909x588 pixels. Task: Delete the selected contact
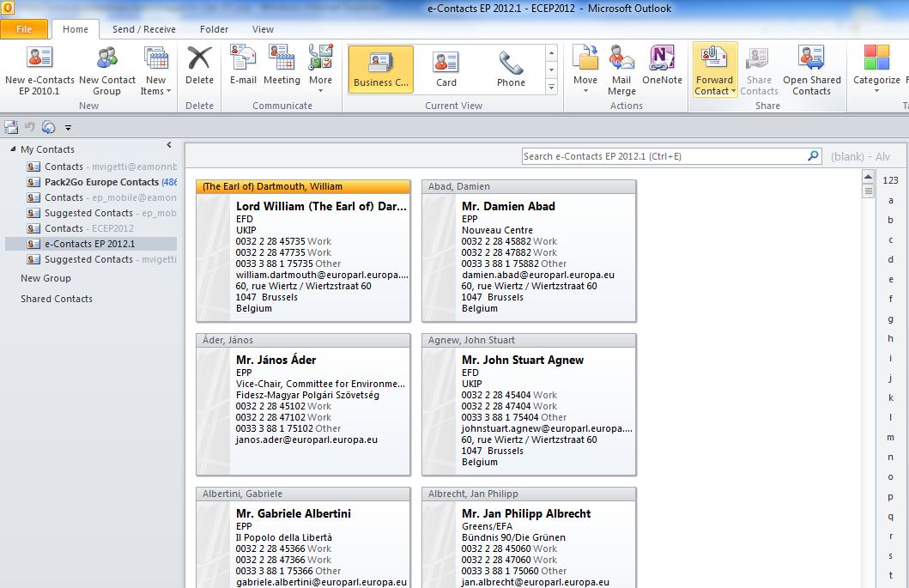click(x=199, y=66)
